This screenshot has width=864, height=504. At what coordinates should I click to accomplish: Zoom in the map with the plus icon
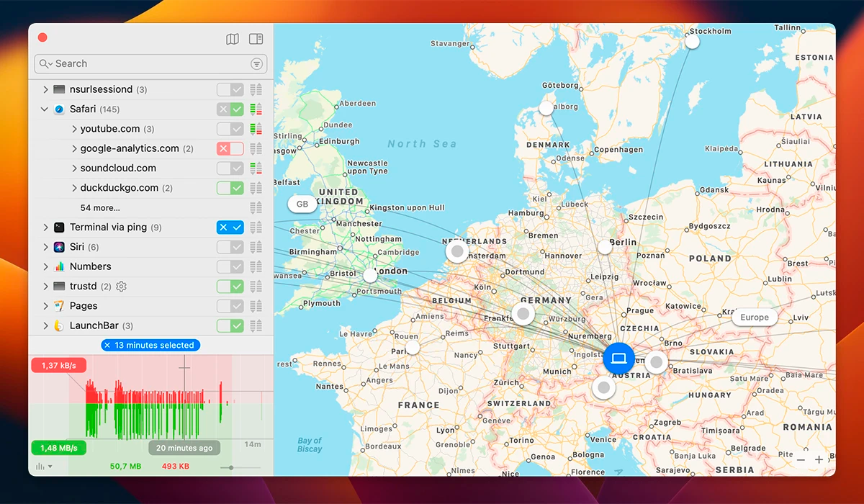[819, 459]
